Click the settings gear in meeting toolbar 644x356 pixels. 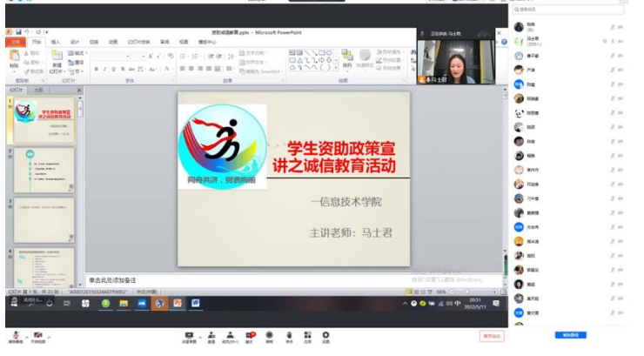[x=326, y=334]
